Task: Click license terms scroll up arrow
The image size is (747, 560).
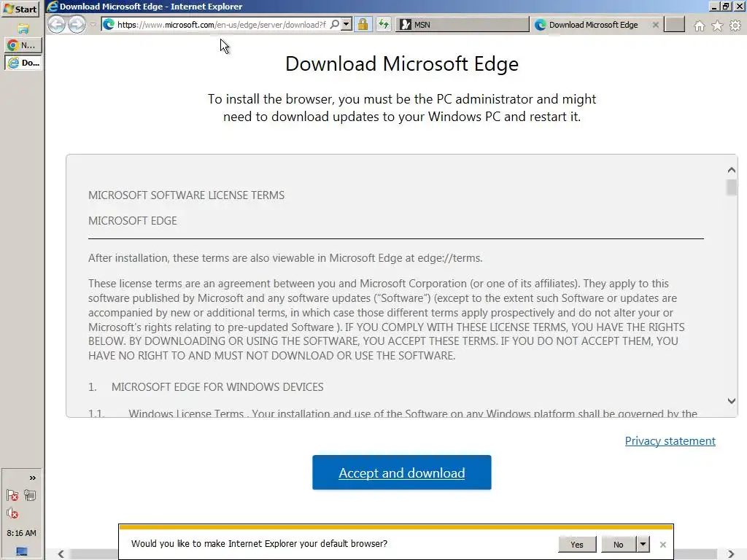Action: [x=732, y=170]
